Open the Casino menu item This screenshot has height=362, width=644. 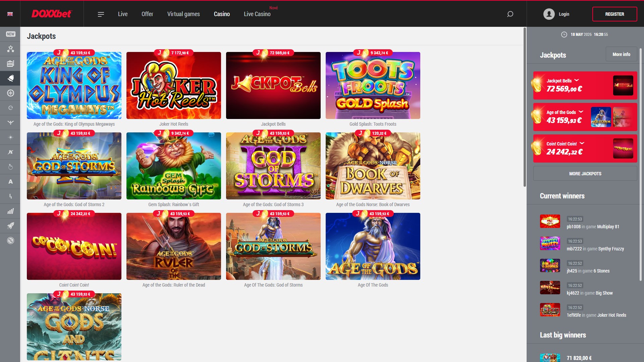222,14
